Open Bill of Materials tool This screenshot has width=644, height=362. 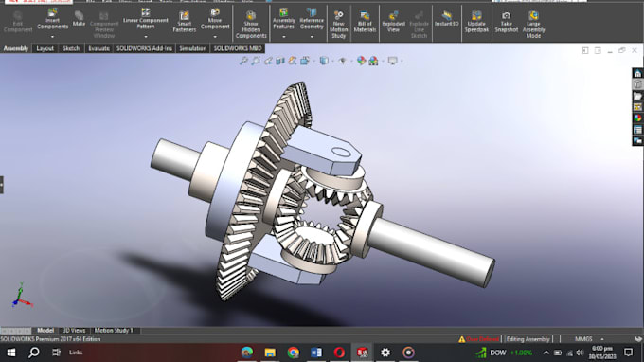coord(365,22)
